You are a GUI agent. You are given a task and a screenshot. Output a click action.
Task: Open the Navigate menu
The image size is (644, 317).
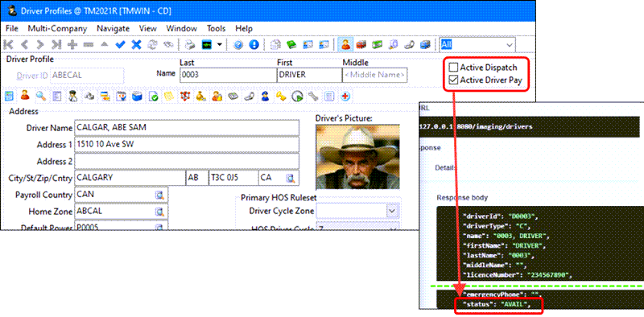tap(113, 29)
